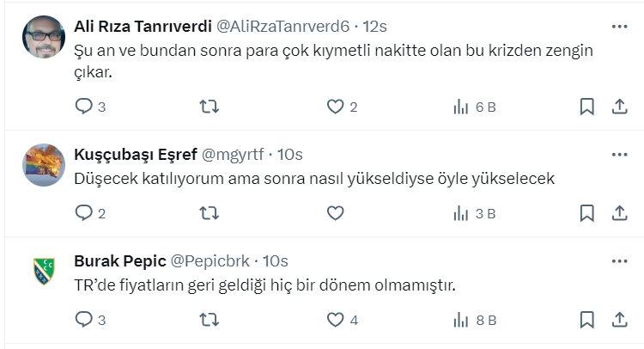Retweet Kuşçubaşı Eşref's post
This screenshot has height=349, width=644.
(209, 213)
